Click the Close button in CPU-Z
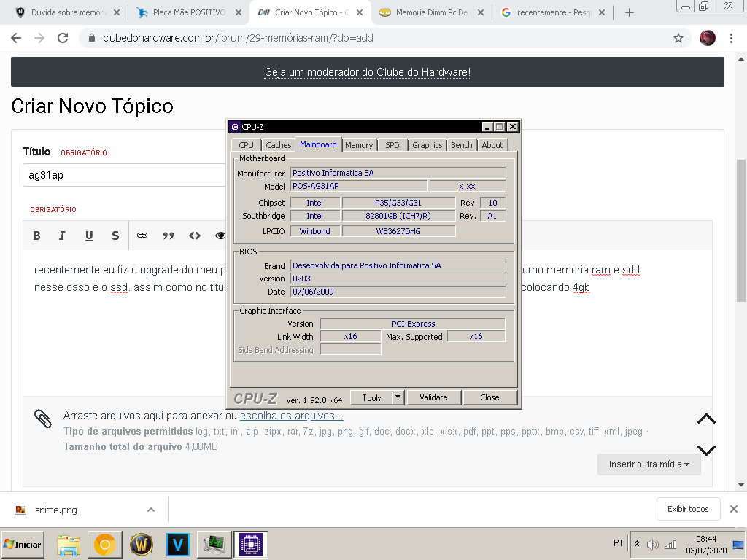The height and width of the screenshot is (560, 747). pyautogui.click(x=489, y=397)
